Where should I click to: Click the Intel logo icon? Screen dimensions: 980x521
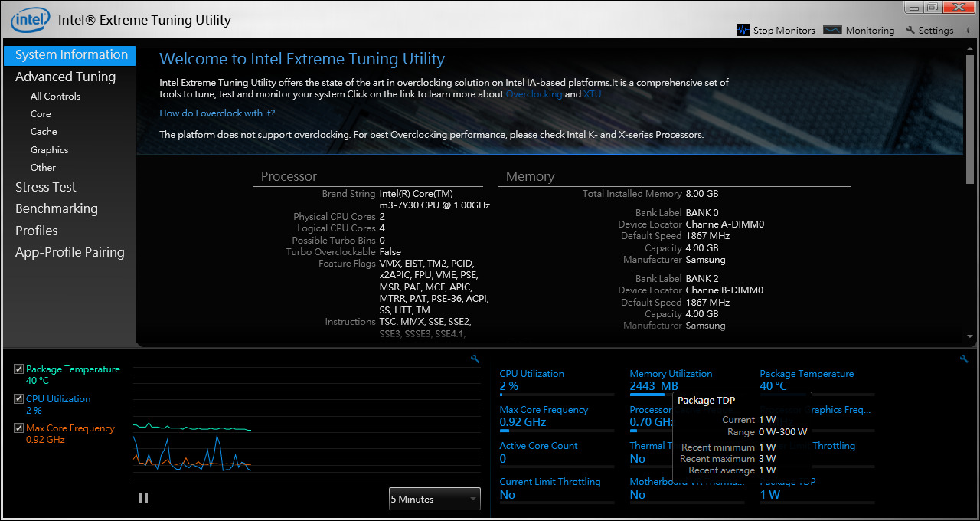click(31, 19)
